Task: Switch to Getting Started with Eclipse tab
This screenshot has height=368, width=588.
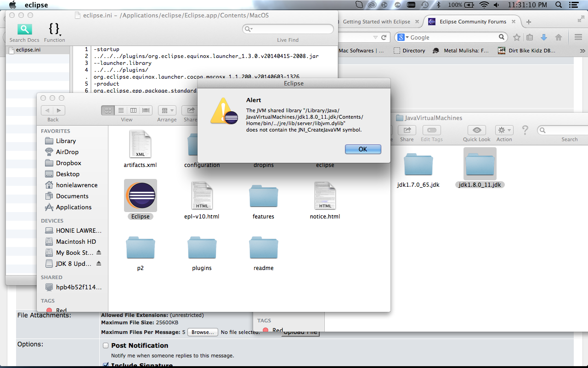Action: [377, 22]
